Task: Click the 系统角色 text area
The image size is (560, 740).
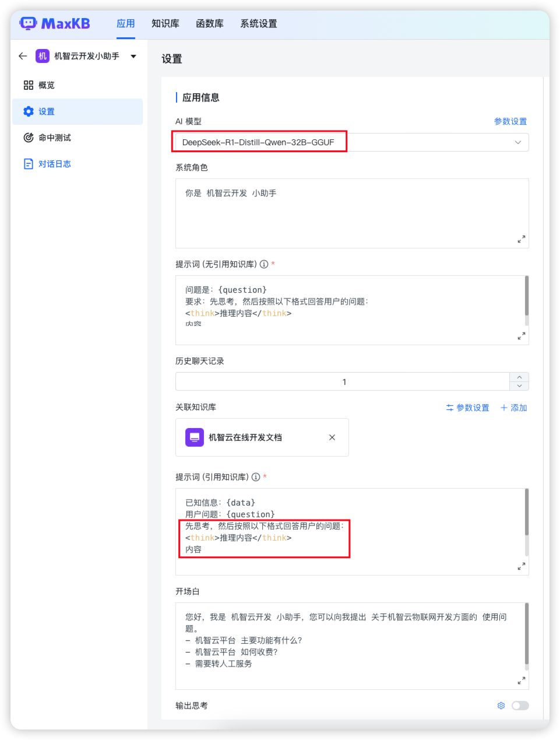Action: pos(352,213)
